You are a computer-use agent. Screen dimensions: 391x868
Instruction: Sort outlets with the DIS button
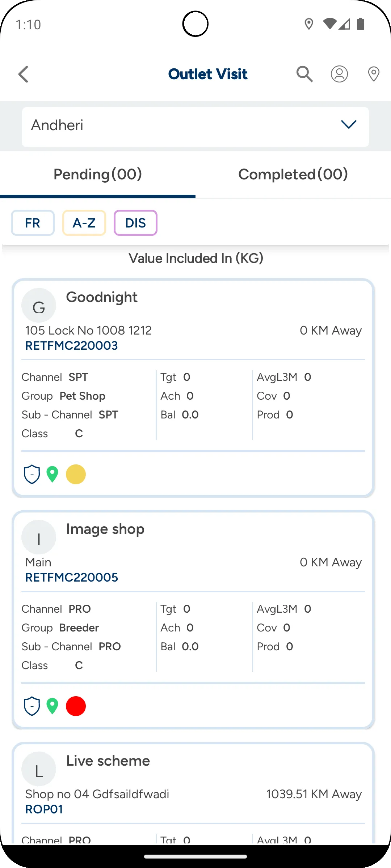[135, 223]
